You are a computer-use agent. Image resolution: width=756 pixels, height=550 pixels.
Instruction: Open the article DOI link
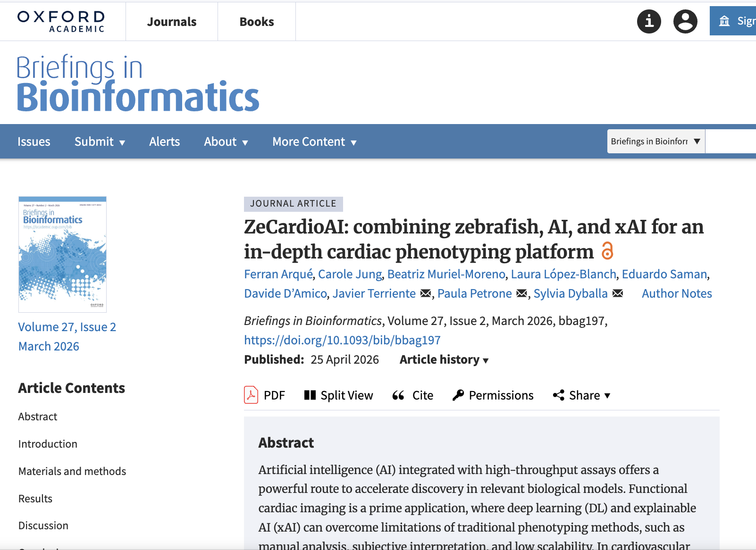click(342, 340)
